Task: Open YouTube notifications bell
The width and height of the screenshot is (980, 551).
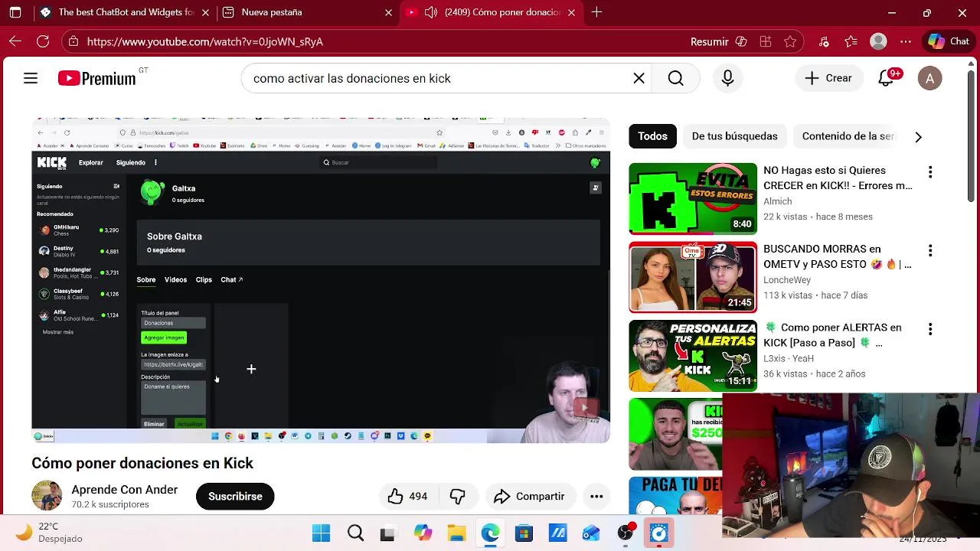Action: tap(886, 78)
